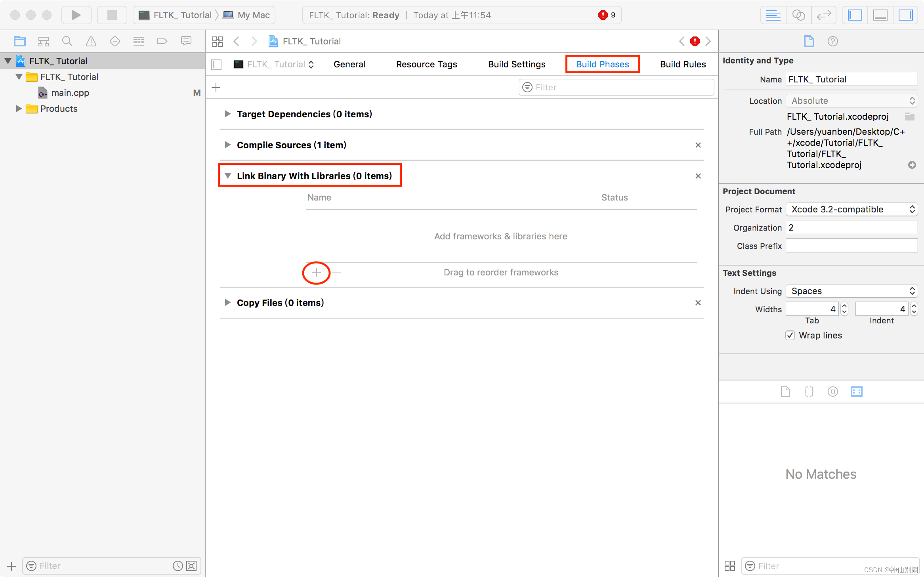Click the Stop button in toolbar

[112, 15]
